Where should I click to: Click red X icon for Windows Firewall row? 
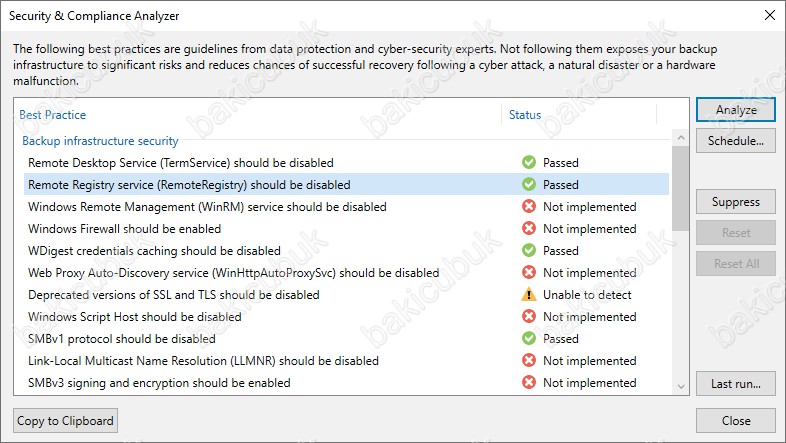(529, 229)
